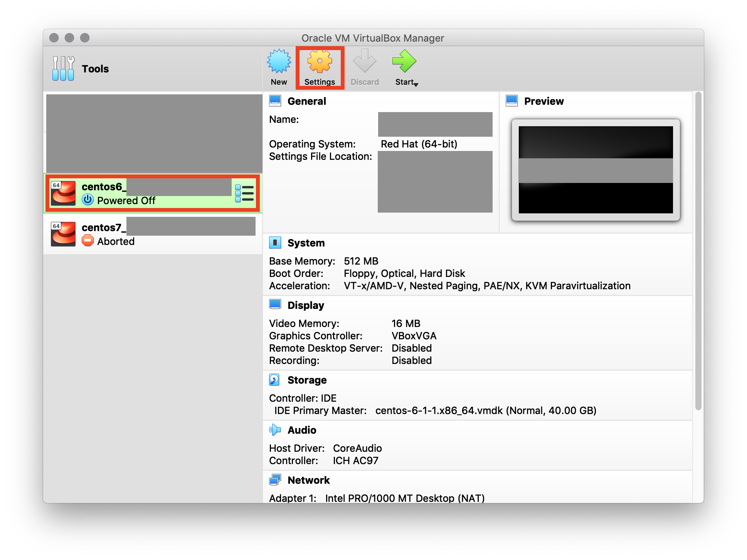Image resolution: width=747 pixels, height=560 pixels.
Task: Select the centos7 Aborted machine
Action: [x=153, y=234]
